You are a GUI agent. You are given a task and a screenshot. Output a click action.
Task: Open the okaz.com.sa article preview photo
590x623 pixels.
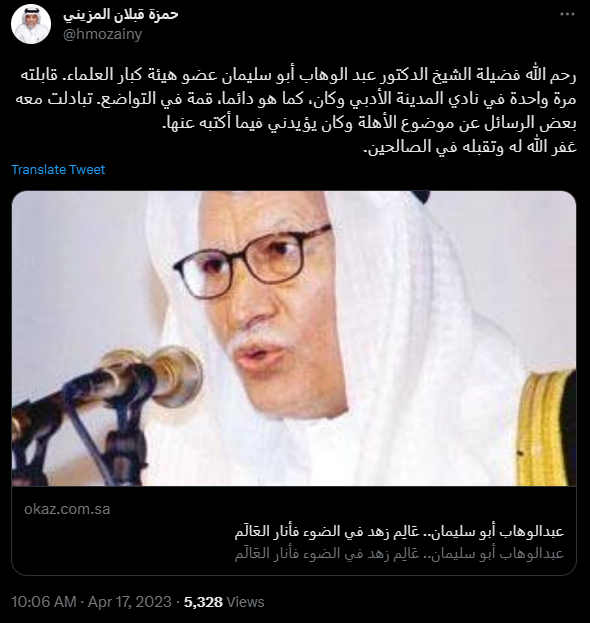pyautogui.click(x=294, y=339)
